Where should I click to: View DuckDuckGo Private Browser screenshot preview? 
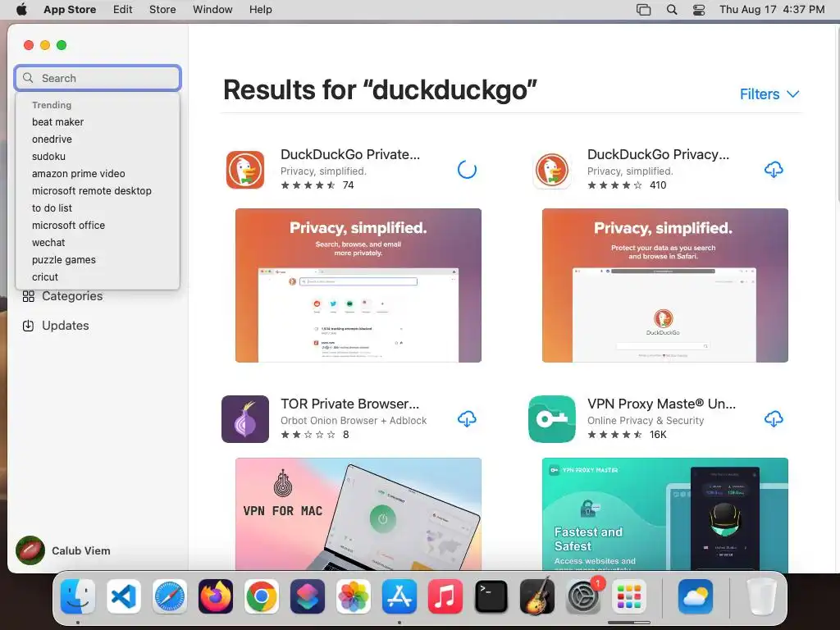pyautogui.click(x=358, y=285)
